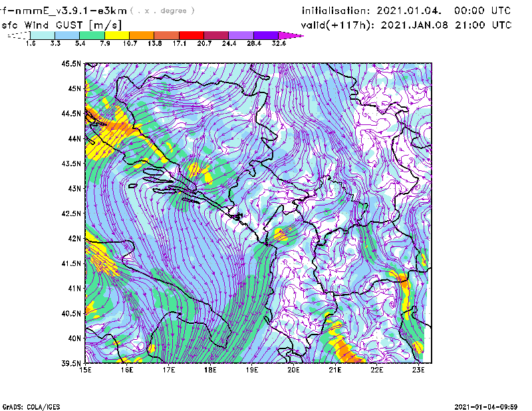Pick the orange legend swatch between 10.7 and 13.8
Image resolution: width=532 pixels, height=411 pixels.
tap(142, 35)
